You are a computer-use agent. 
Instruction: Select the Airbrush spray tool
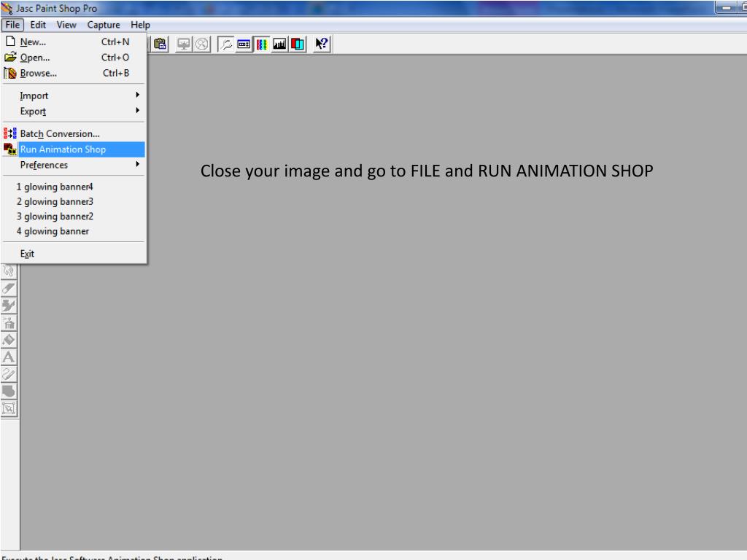pos(9,322)
